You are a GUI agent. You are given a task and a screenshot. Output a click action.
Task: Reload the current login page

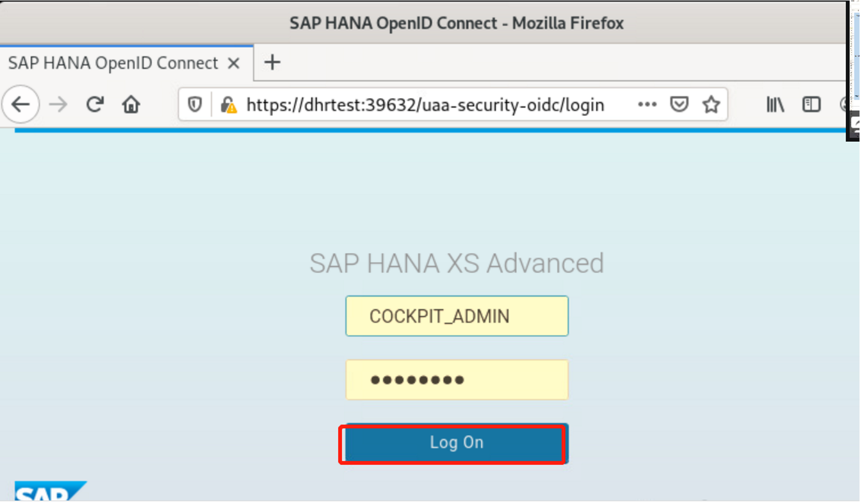pyautogui.click(x=95, y=105)
